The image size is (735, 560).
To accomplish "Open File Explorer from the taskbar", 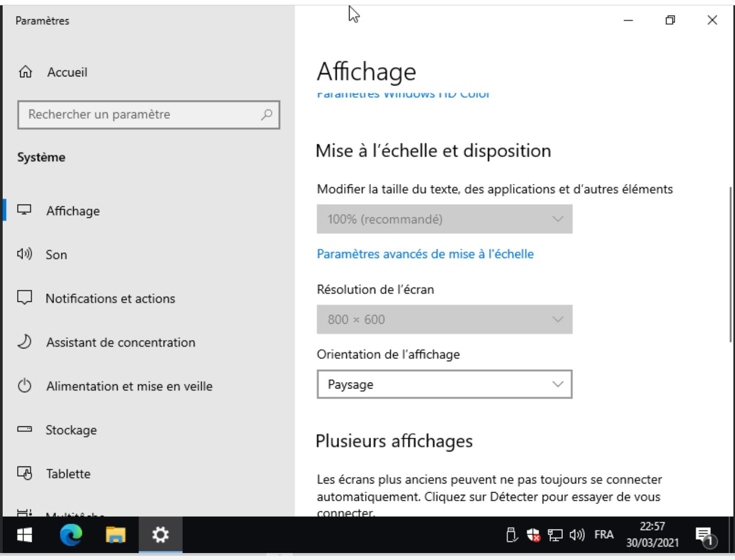I will [115, 534].
